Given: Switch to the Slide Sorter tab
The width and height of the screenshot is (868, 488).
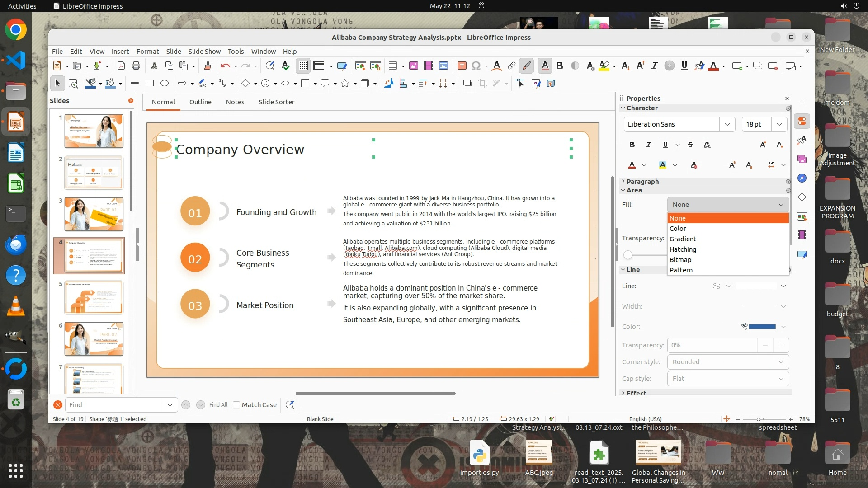Looking at the screenshot, I should (x=276, y=102).
